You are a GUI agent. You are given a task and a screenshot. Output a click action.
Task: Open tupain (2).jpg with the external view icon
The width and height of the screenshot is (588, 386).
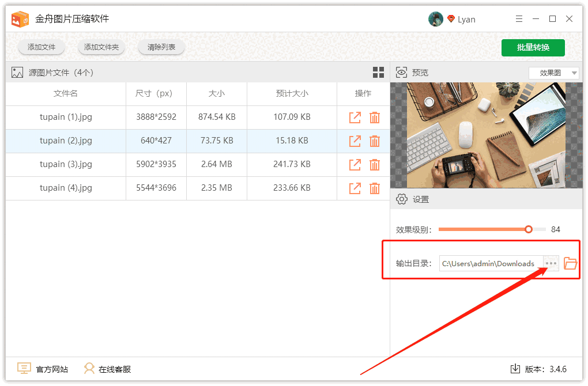tap(355, 141)
